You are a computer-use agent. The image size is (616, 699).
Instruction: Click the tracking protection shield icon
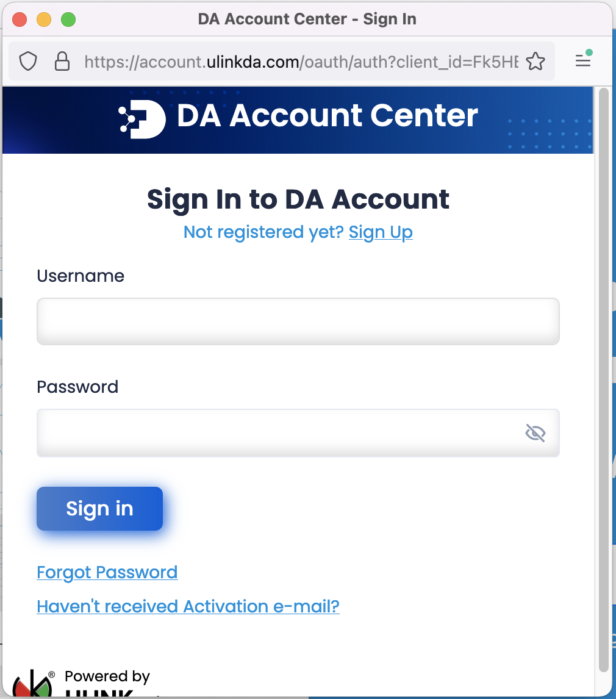[x=29, y=61]
